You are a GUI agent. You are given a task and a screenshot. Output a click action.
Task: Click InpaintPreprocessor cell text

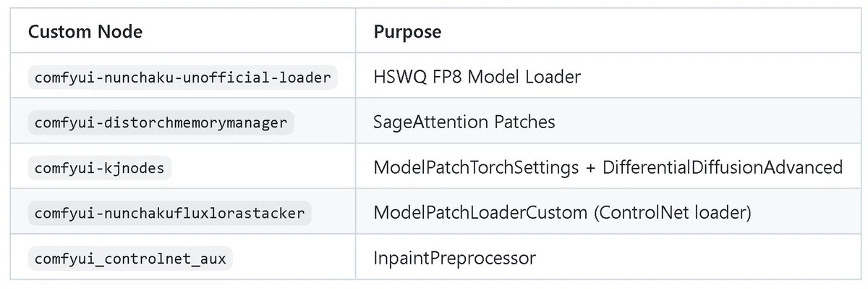[x=454, y=259]
